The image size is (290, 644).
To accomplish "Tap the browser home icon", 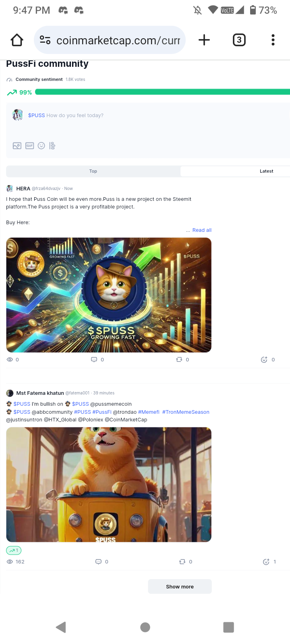I will click(x=17, y=40).
